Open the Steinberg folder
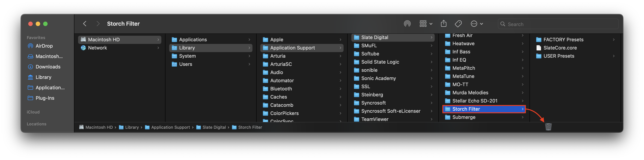Image resolution: width=644 pixels, height=160 pixels. (393, 95)
